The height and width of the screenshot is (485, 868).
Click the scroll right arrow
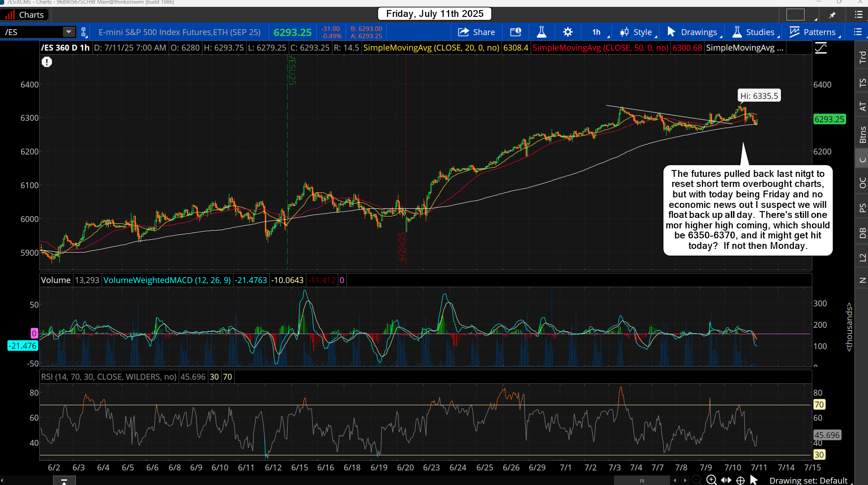click(x=685, y=480)
